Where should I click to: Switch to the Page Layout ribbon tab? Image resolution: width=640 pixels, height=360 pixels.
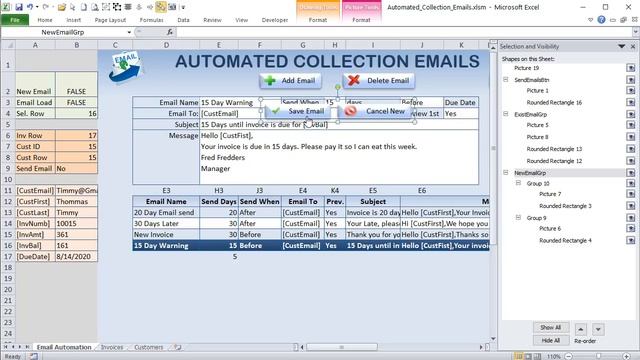[110, 20]
